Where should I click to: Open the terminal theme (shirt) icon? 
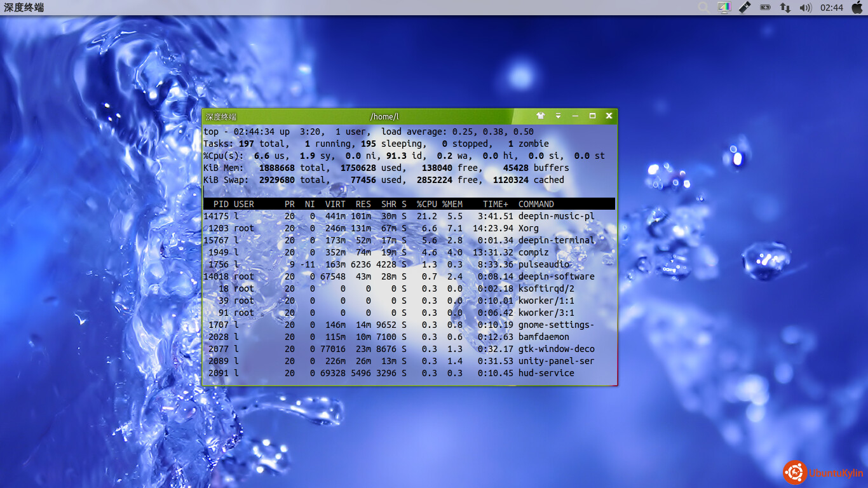point(540,116)
